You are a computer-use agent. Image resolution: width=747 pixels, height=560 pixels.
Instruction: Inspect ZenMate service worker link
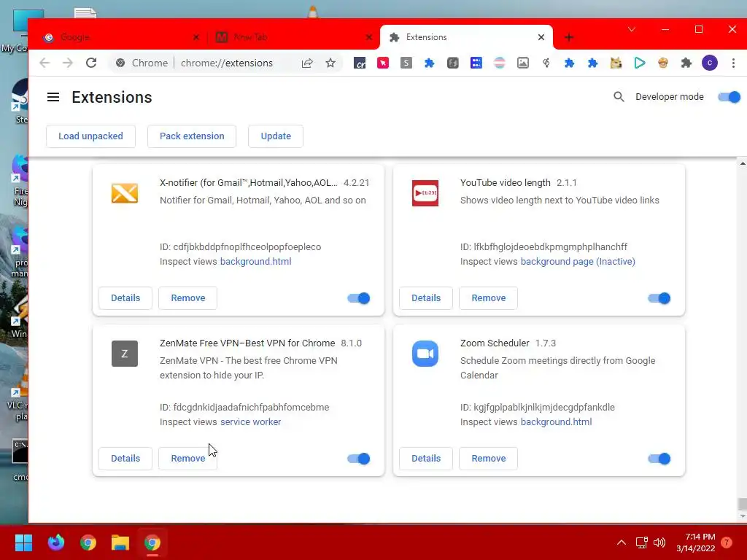click(251, 422)
